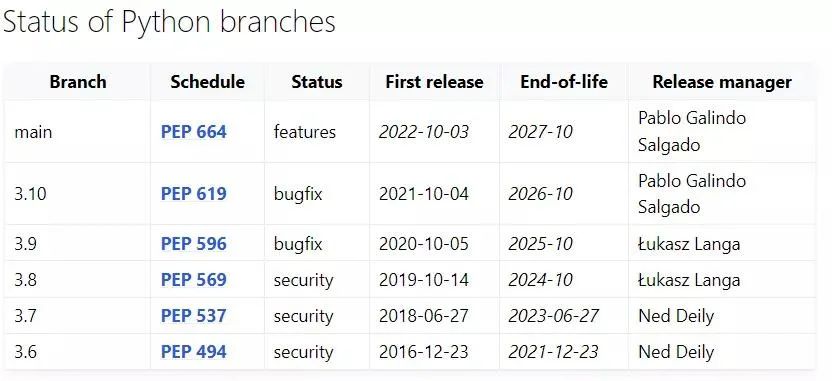Open the PEP 619 schedule link

[194, 194]
